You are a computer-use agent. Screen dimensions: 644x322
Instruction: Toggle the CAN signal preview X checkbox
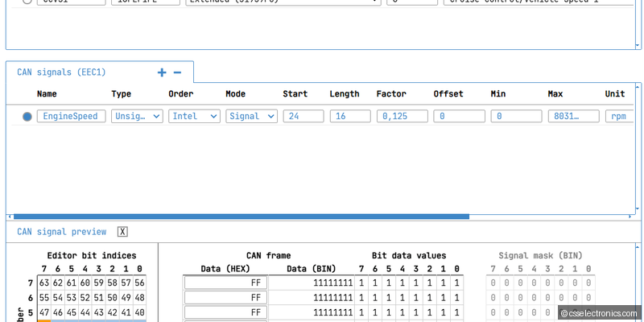click(x=122, y=232)
